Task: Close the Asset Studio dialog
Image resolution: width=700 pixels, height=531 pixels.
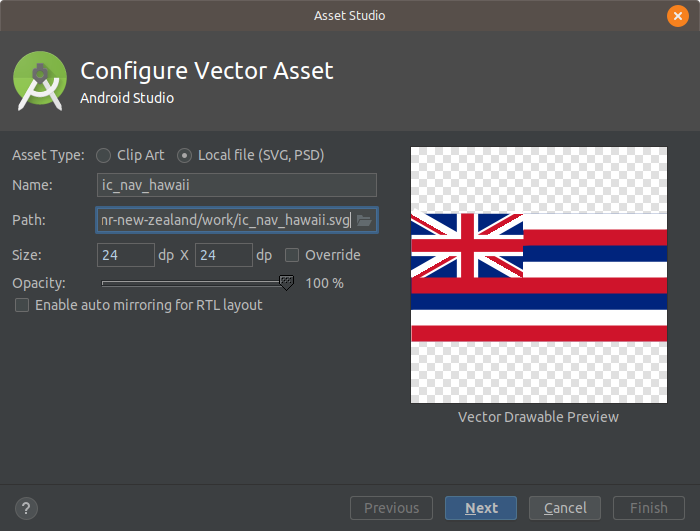Action: tap(678, 16)
